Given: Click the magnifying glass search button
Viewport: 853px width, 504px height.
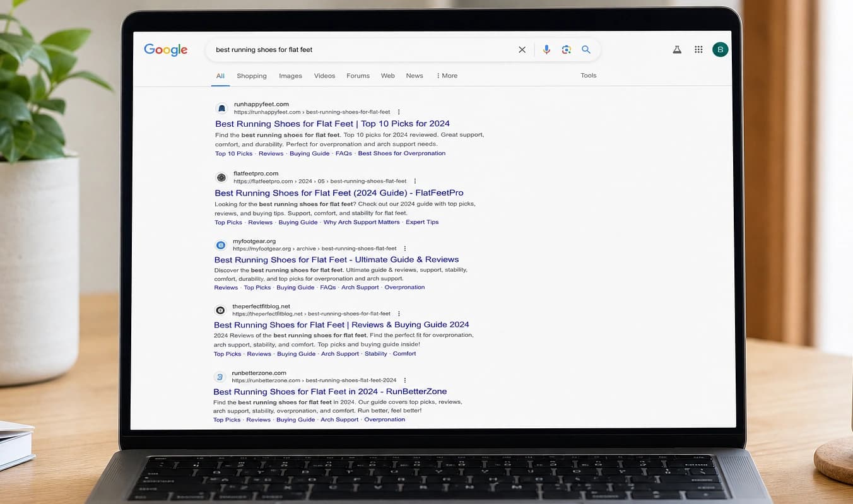Looking at the screenshot, I should 586,49.
